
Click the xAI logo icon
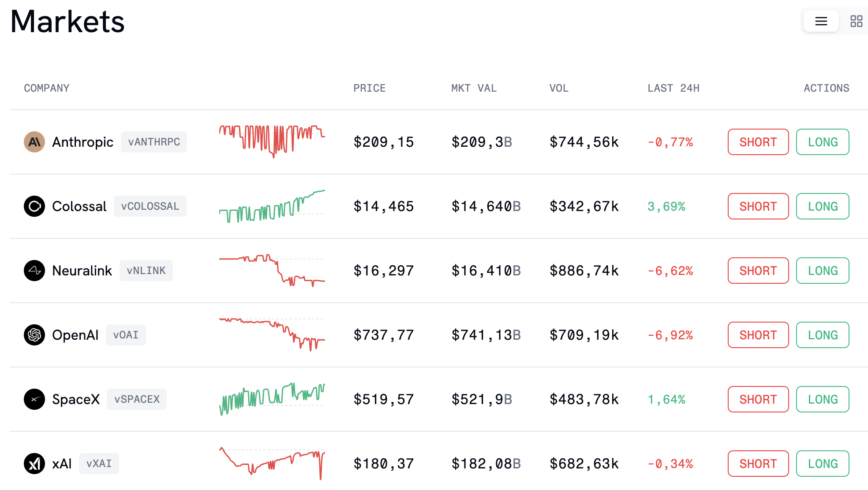click(34, 464)
